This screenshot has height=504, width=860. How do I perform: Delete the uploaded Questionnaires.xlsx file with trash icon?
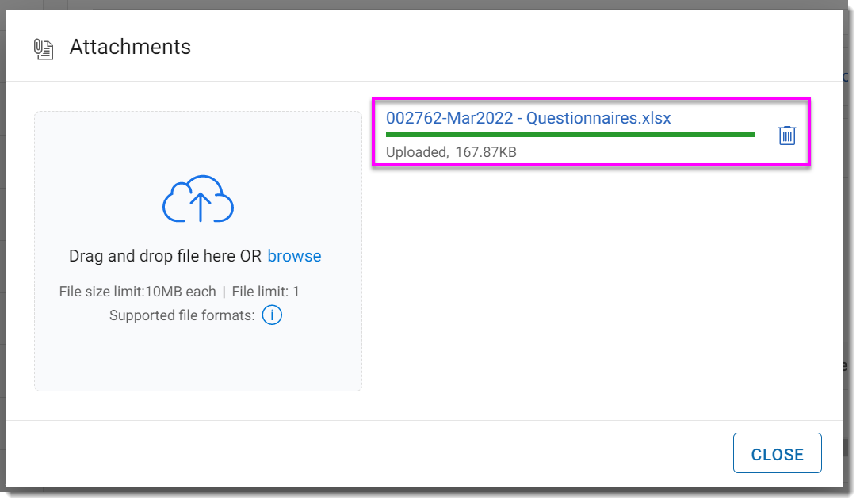click(786, 136)
